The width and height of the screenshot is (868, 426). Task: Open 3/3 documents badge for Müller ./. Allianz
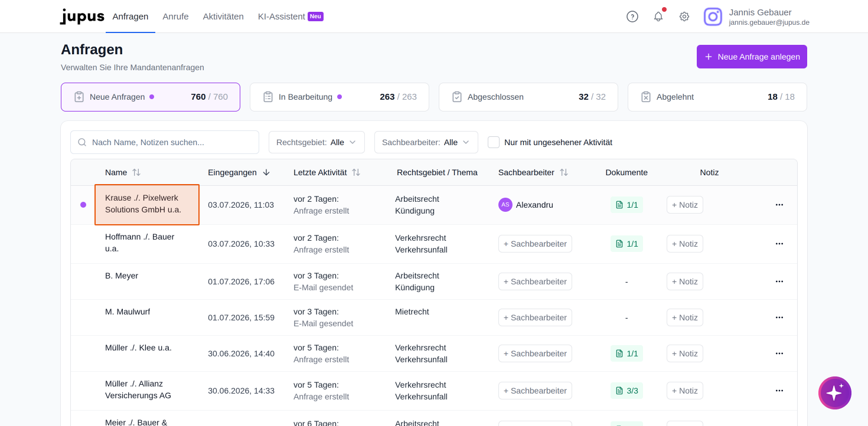(x=626, y=391)
